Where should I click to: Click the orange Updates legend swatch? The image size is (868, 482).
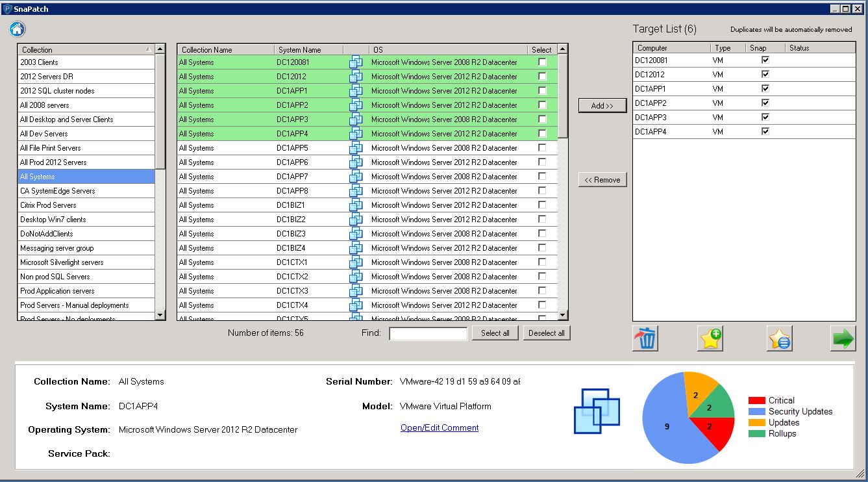(756, 423)
